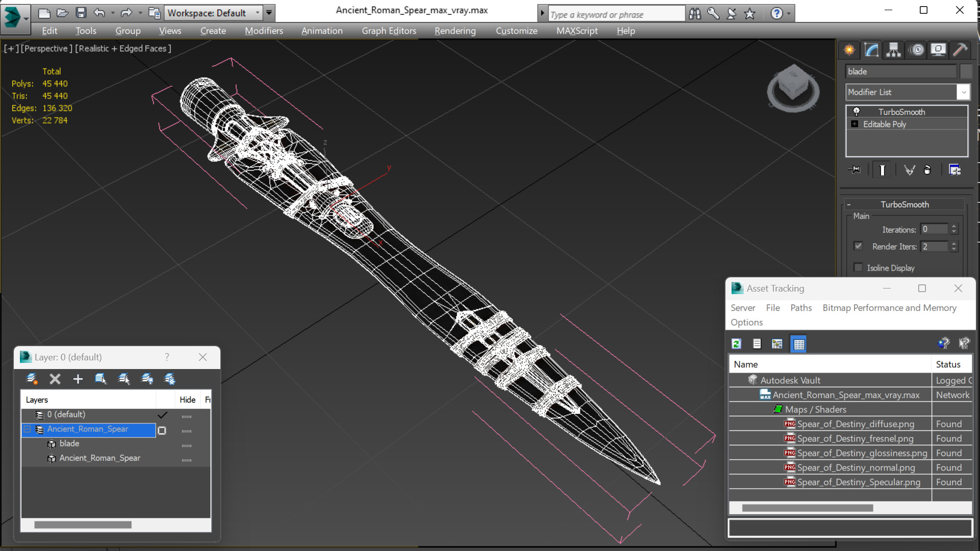Click the Perspective viewport label

click(x=45, y=48)
